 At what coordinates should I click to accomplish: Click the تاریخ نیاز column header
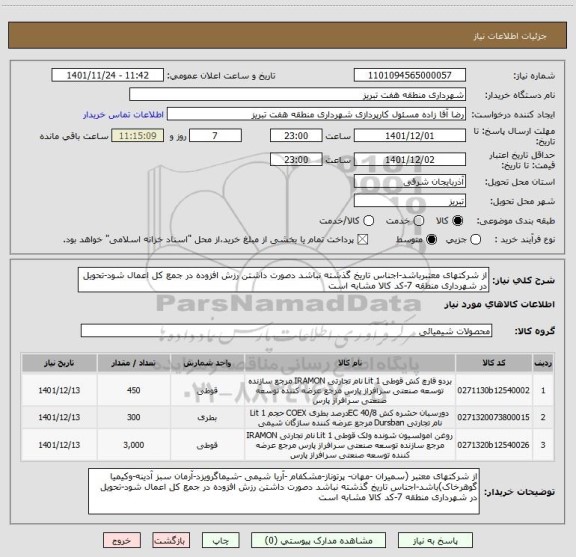[x=59, y=363]
